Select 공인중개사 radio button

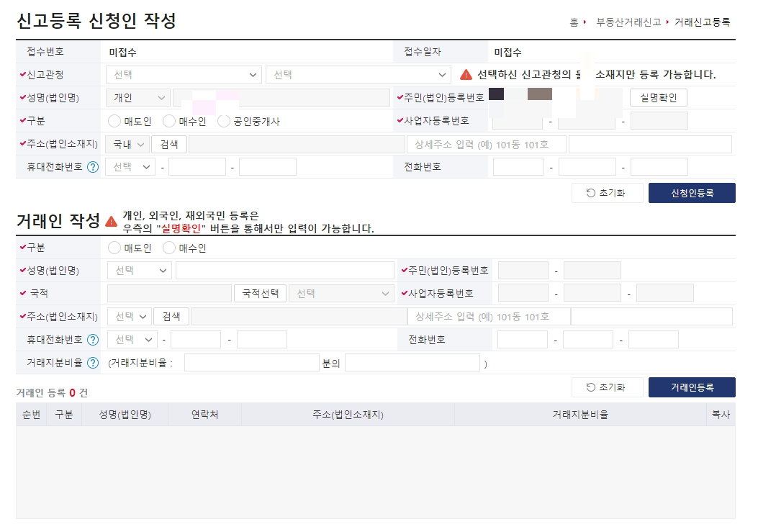pyautogui.click(x=223, y=121)
